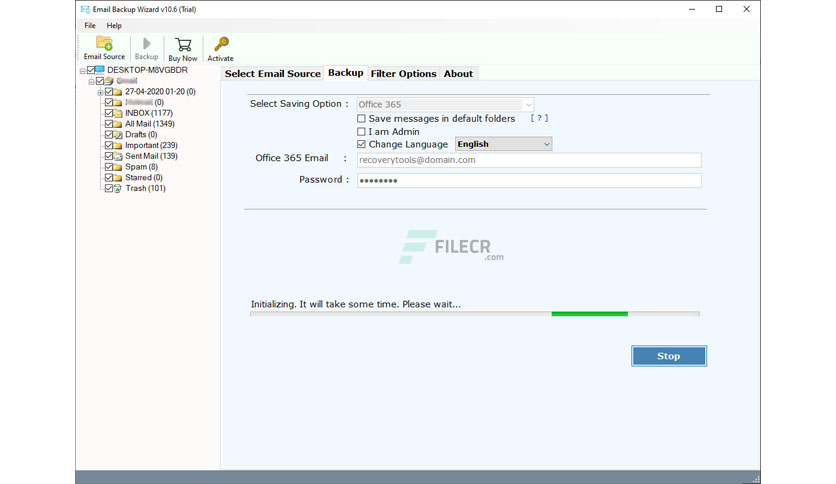Open the Select Saving Option dropdown
836x484 pixels.
[445, 104]
